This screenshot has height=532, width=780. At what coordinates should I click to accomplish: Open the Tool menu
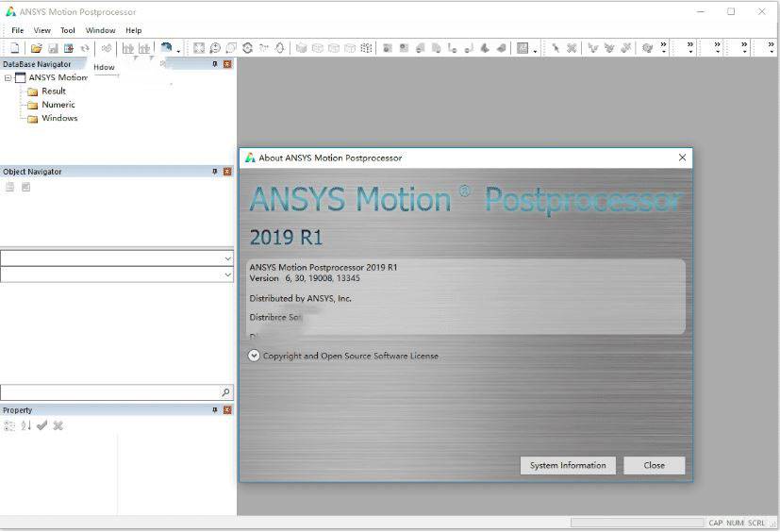click(68, 30)
